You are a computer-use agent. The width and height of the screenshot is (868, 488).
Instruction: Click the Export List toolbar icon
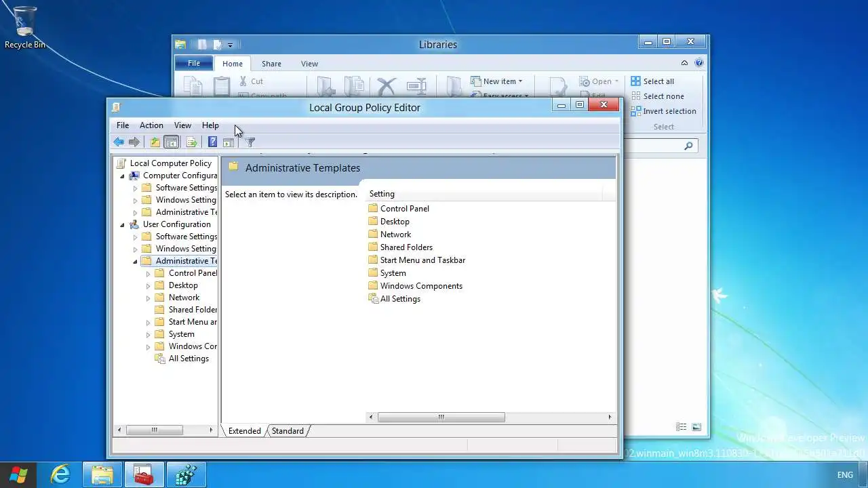(x=192, y=142)
